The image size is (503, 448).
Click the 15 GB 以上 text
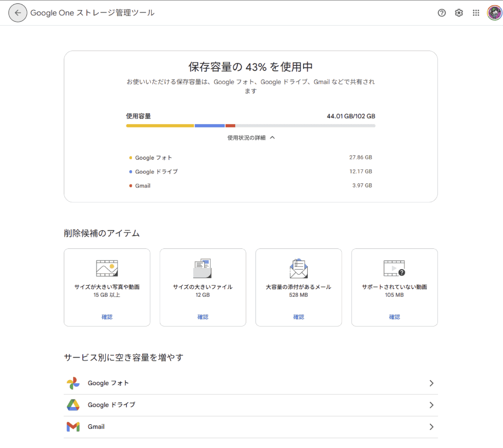coord(107,295)
